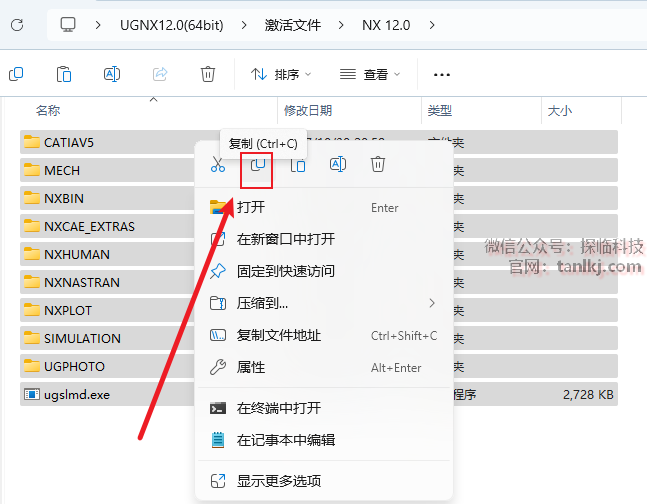Click the NXPLOT folder icon
This screenshot has height=504, width=647.
coord(32,310)
